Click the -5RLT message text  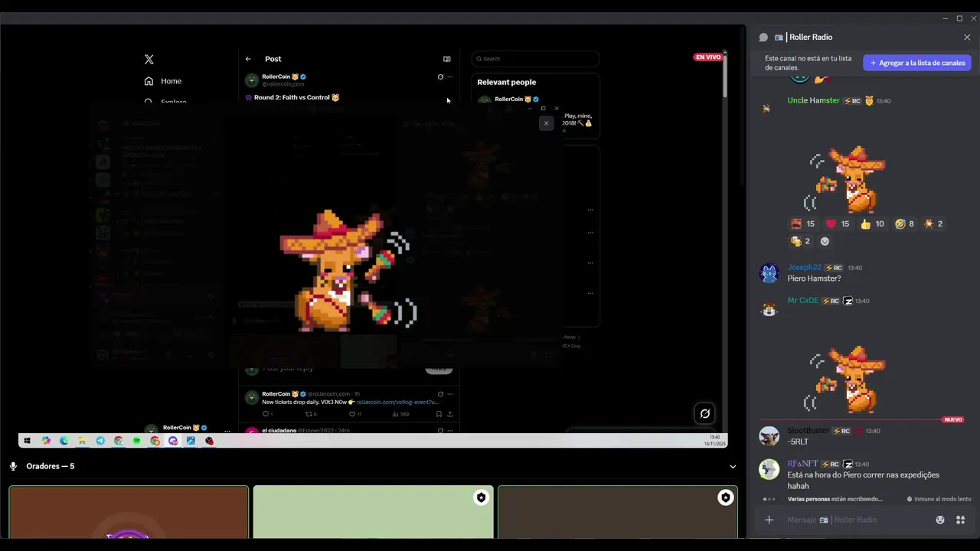pyautogui.click(x=798, y=442)
